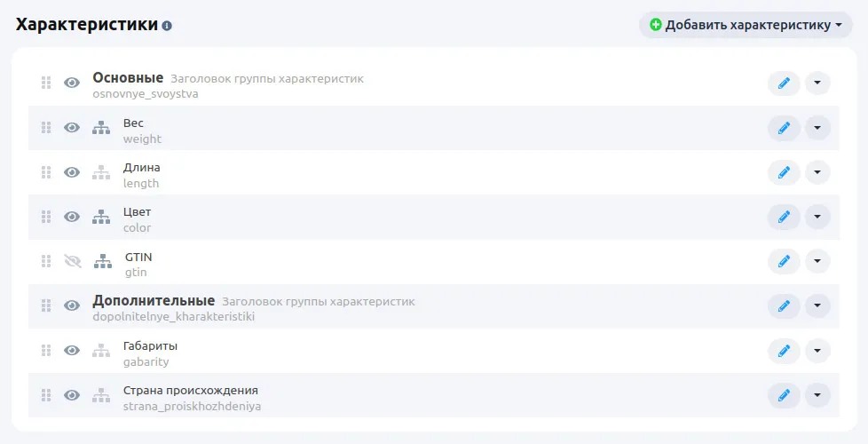The width and height of the screenshot is (868, 444).
Task: Click the drag handle of Габариты row
Action: [46, 350]
